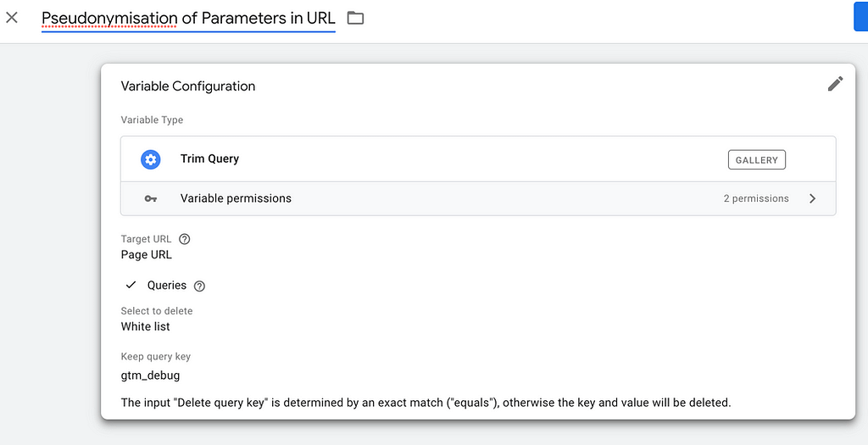Toggle the Queries checkmark
Screen dimensions: 868x445
131,285
